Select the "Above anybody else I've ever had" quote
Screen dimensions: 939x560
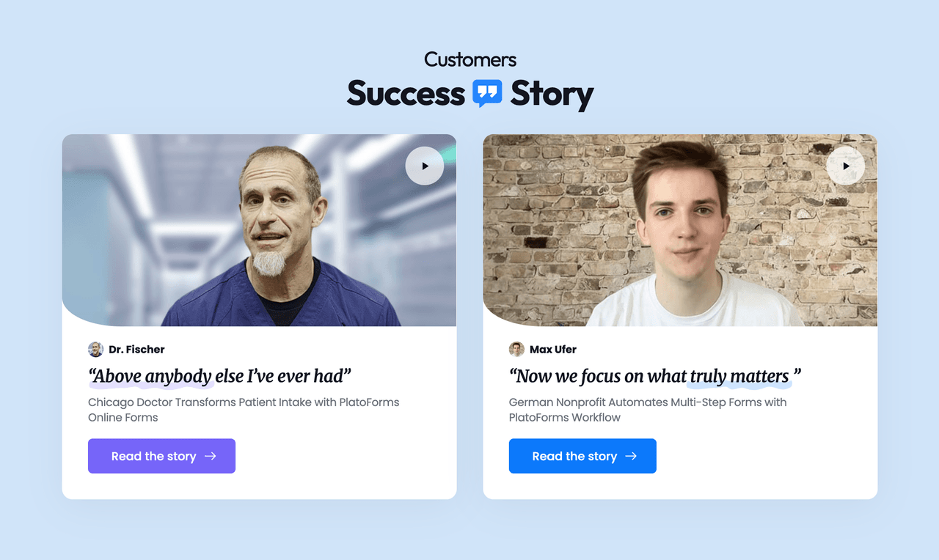[x=219, y=377]
